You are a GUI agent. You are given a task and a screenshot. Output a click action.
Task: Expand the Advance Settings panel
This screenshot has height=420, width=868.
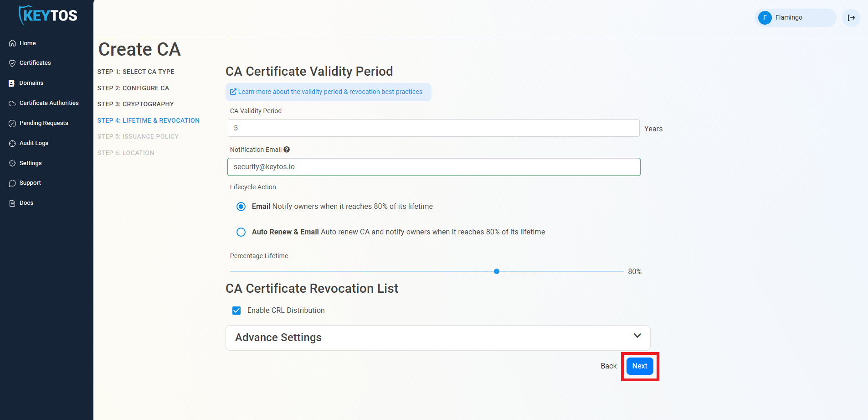(438, 337)
